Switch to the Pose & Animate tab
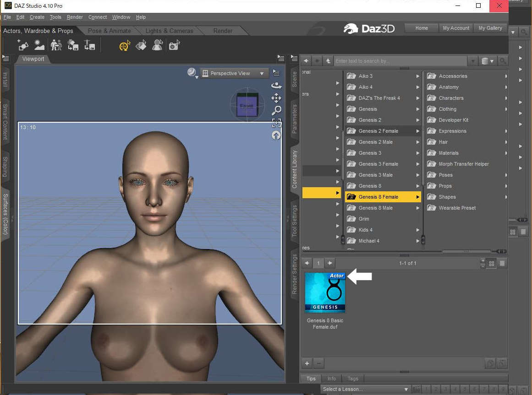 109,31
